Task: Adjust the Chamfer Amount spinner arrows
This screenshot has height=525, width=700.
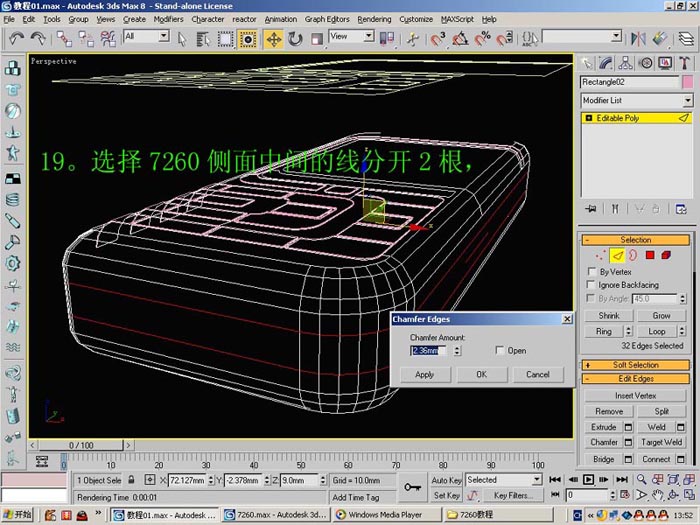Action: [x=457, y=351]
